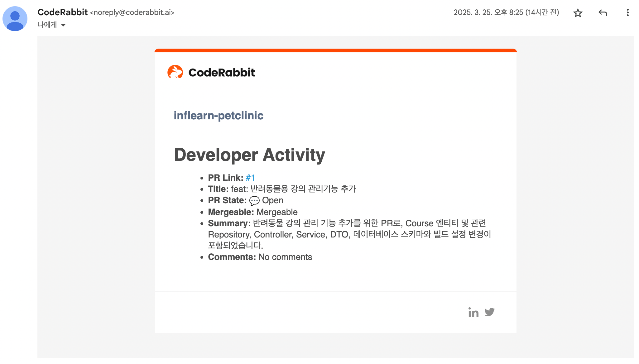Click the CodeRabbit rabbit logo
Viewport: 639px width, 364px height.
[x=175, y=72]
